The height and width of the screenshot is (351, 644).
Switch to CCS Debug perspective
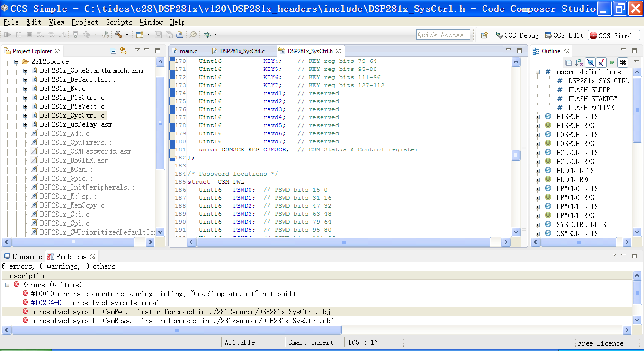517,35
